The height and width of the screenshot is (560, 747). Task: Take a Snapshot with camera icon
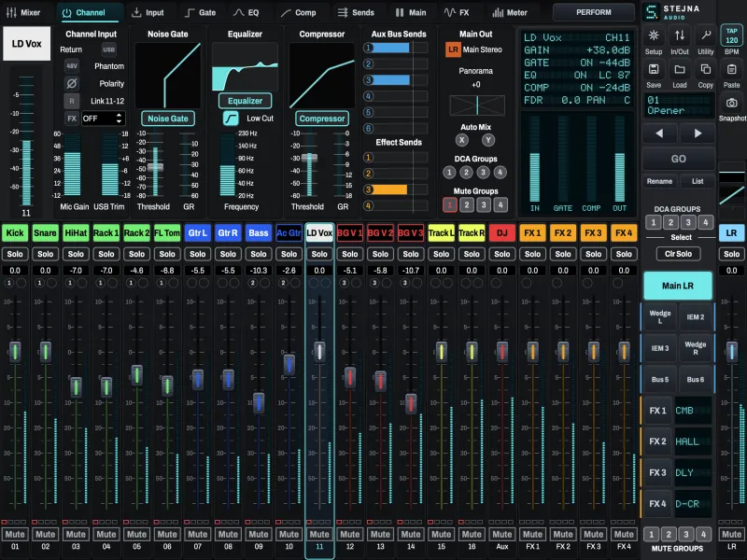pyautogui.click(x=731, y=103)
